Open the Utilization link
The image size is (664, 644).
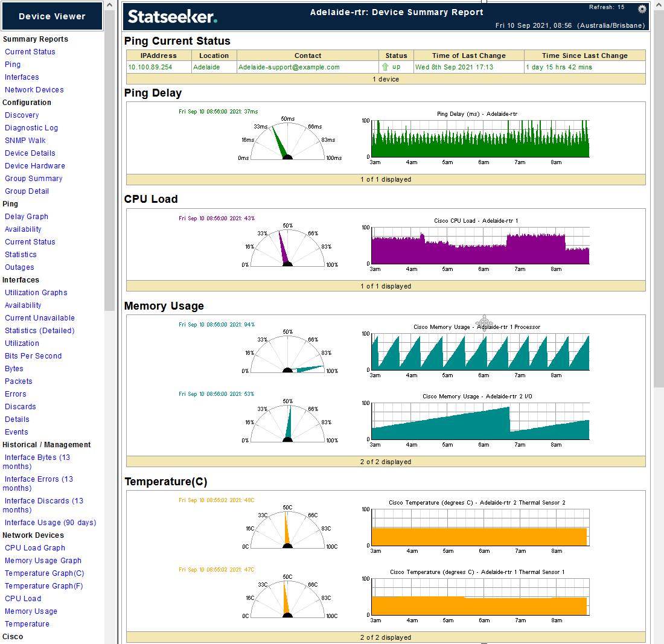coord(22,343)
